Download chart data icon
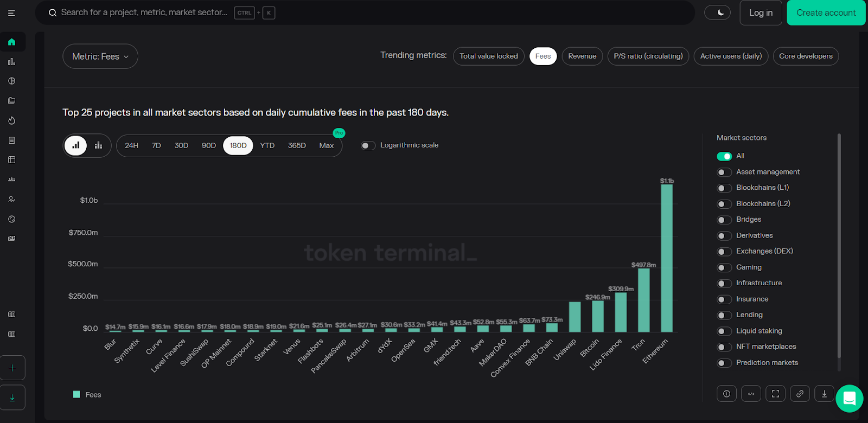This screenshot has height=423, width=868. [824, 394]
